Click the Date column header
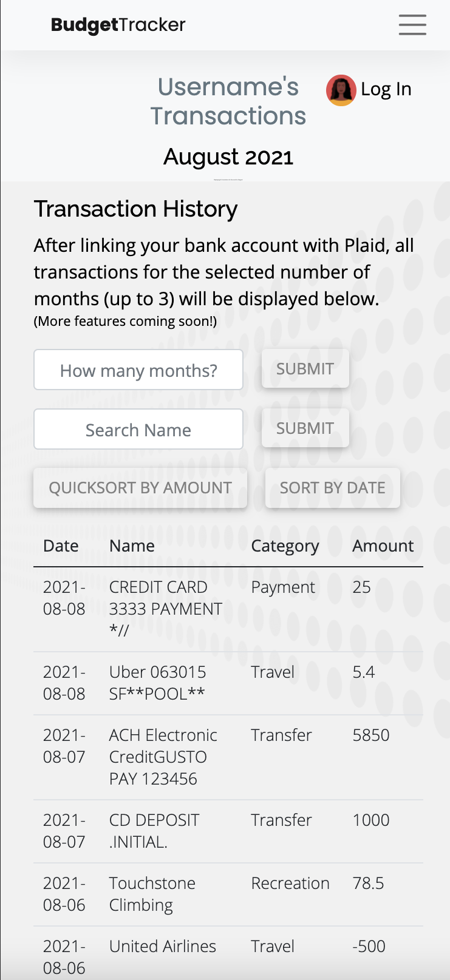Image resolution: width=450 pixels, height=980 pixels. tap(61, 546)
